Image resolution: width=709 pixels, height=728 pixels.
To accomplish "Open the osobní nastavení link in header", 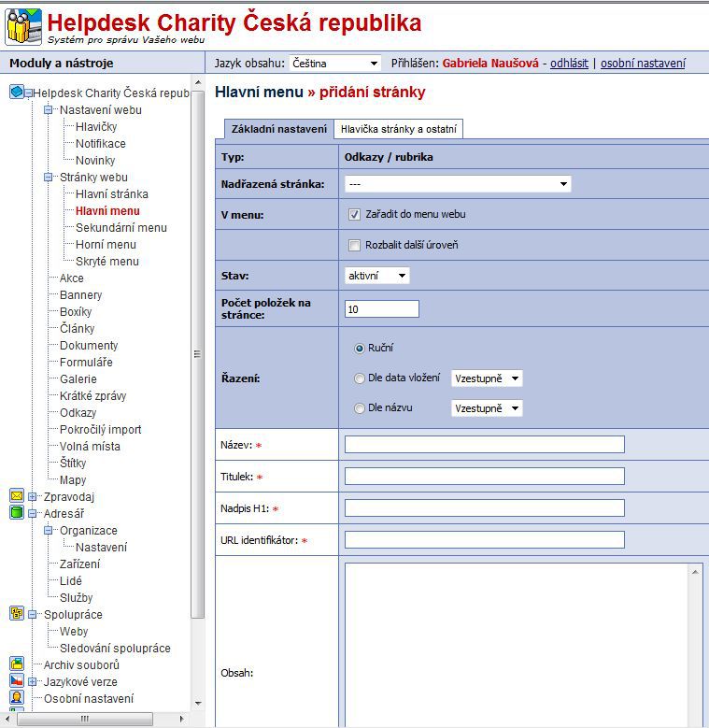I will (x=643, y=64).
